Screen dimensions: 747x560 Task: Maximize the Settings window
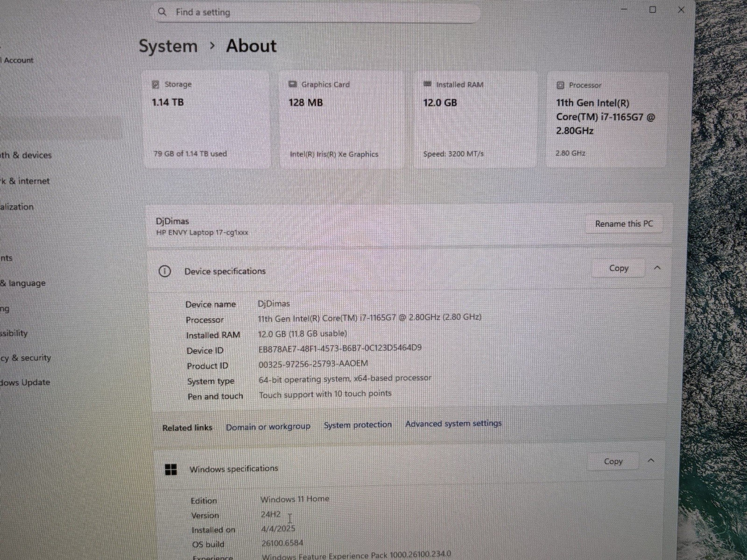pos(653,9)
